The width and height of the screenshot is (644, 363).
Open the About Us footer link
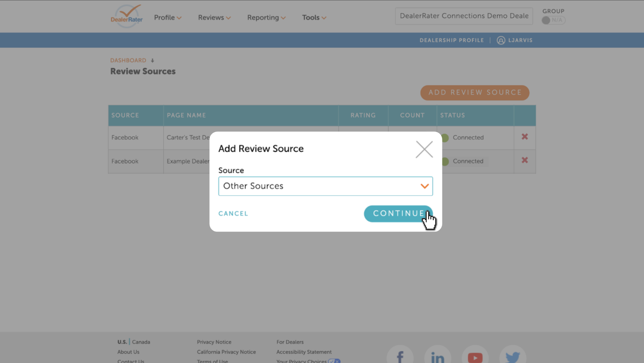click(128, 352)
